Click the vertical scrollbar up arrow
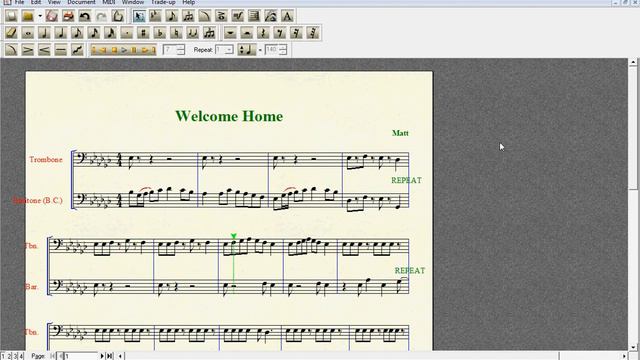The height and width of the screenshot is (360, 640). 633,62
